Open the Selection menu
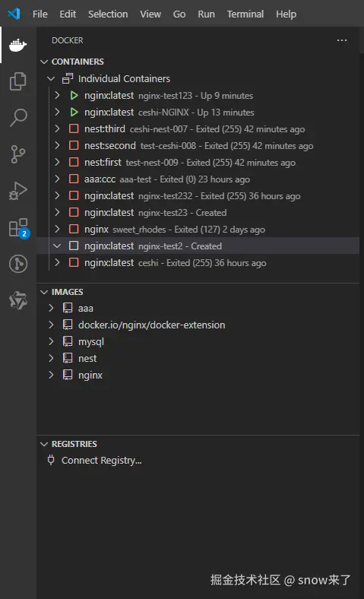364x599 pixels. click(108, 14)
